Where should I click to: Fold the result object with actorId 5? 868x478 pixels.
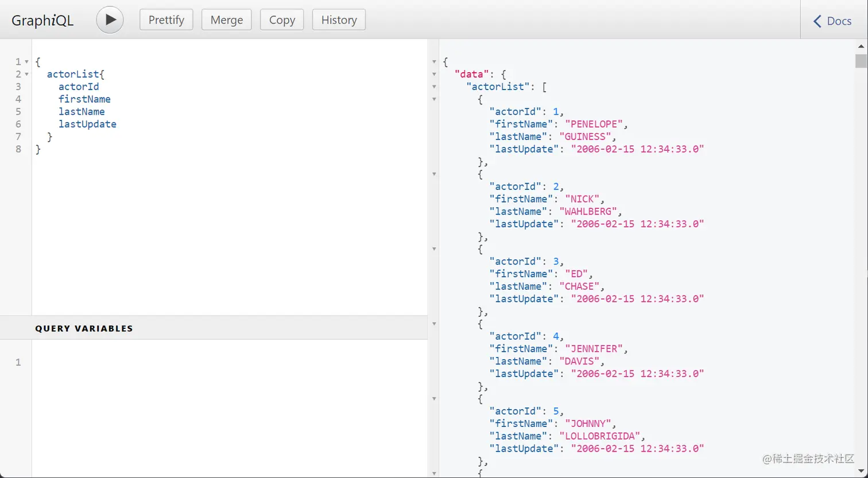[x=434, y=399]
